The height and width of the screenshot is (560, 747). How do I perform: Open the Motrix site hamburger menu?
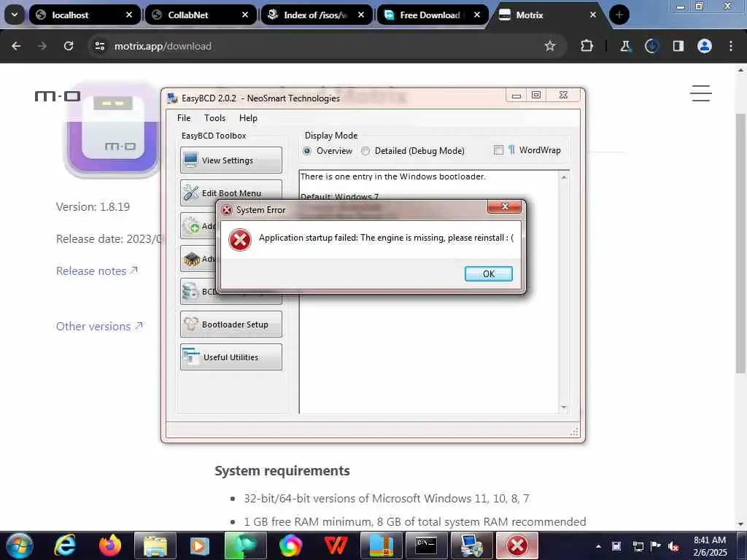(701, 93)
